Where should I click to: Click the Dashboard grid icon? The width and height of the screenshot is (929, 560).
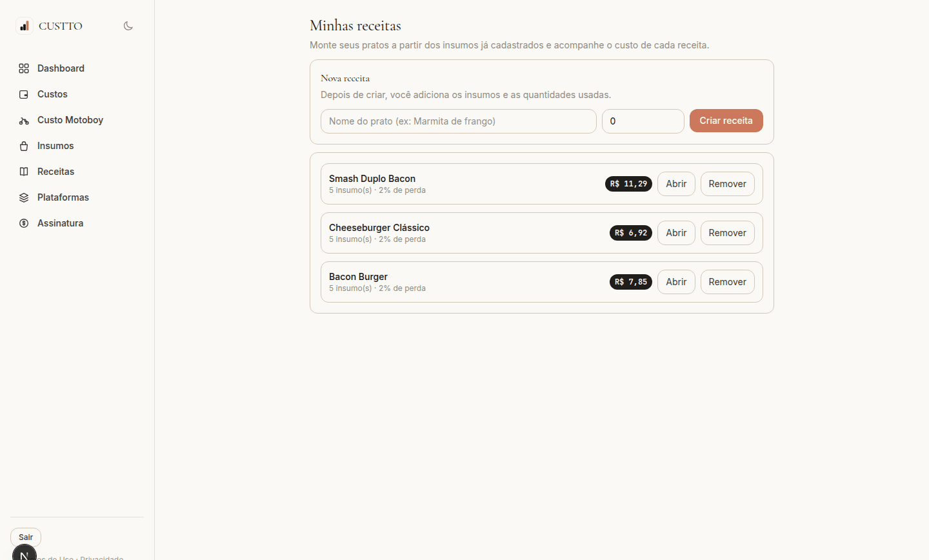24,68
